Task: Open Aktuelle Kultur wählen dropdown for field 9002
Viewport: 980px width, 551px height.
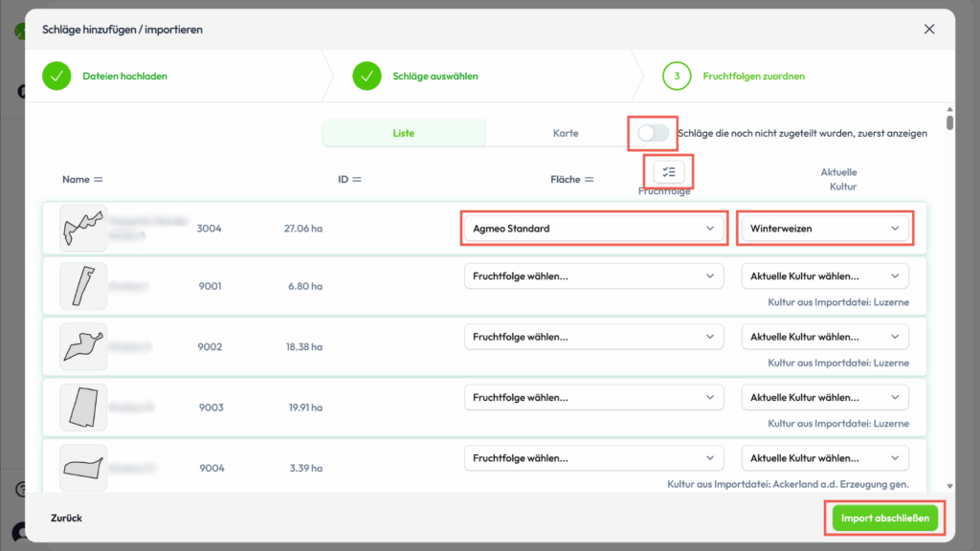Action: (x=825, y=337)
